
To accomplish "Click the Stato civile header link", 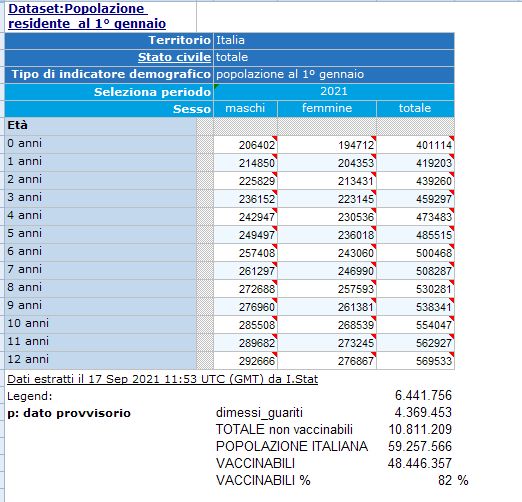I will 174,57.
